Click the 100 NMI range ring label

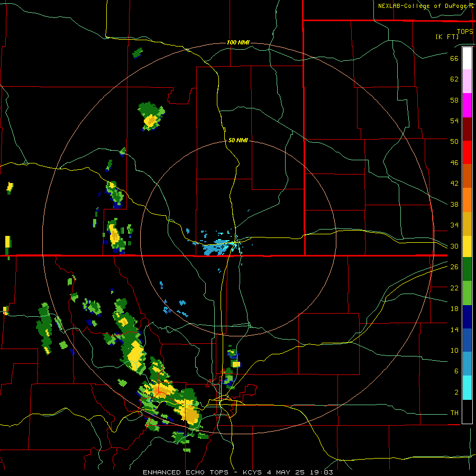(238, 42)
